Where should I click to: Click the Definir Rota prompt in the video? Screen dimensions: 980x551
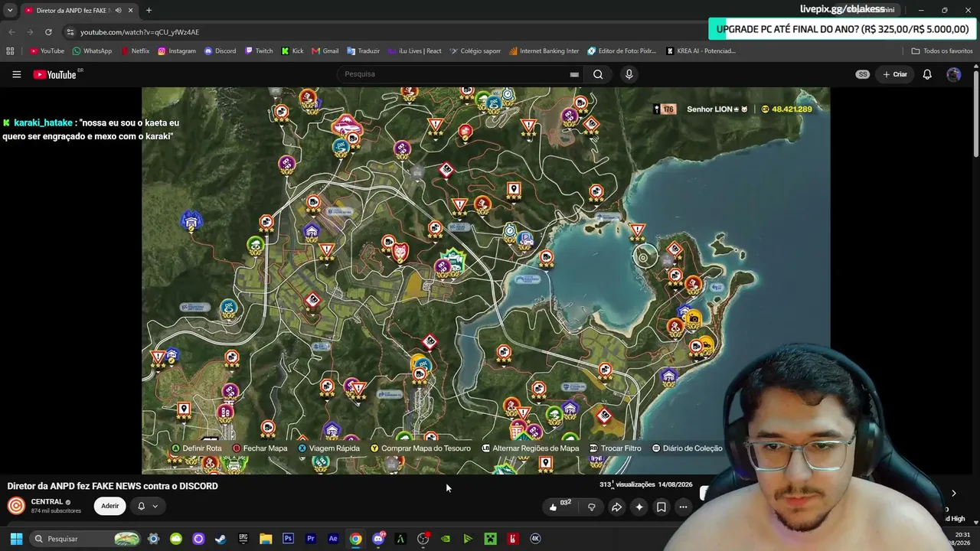click(x=197, y=448)
